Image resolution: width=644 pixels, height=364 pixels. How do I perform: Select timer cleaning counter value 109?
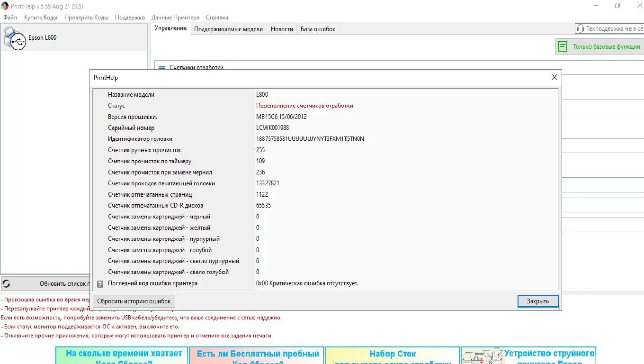coord(260,161)
